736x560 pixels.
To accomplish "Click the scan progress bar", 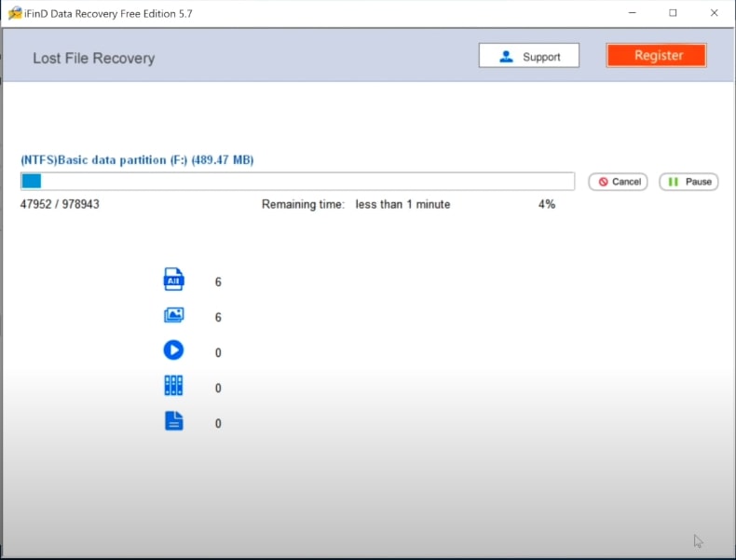I will tap(297, 182).
